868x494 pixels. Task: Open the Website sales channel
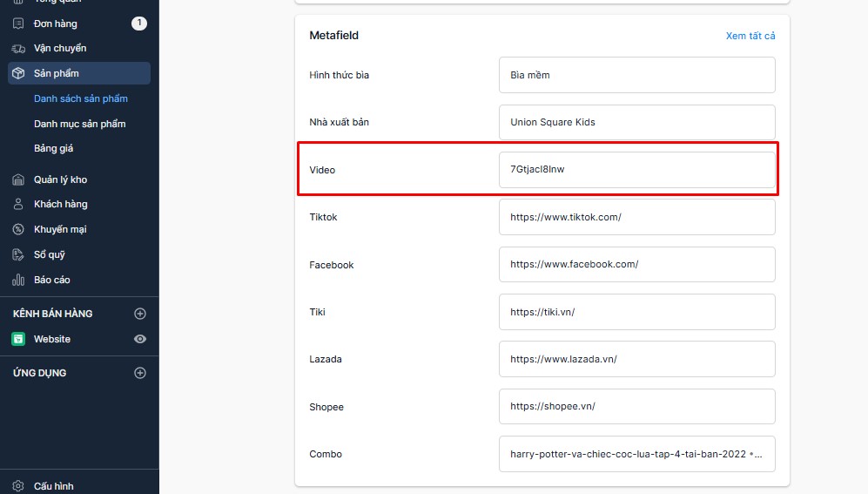coord(52,339)
